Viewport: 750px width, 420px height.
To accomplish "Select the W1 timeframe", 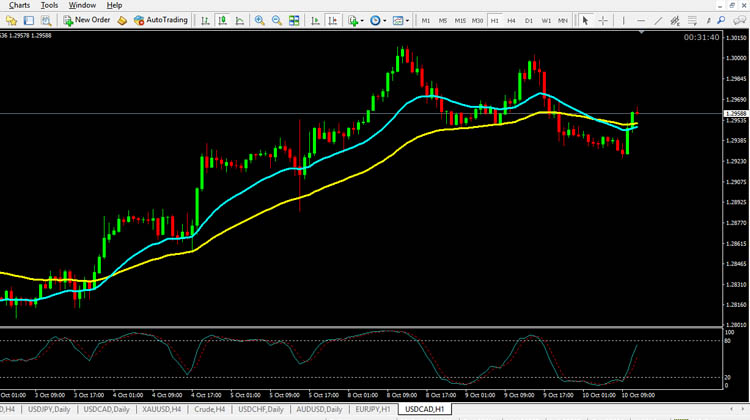I will pyautogui.click(x=546, y=21).
